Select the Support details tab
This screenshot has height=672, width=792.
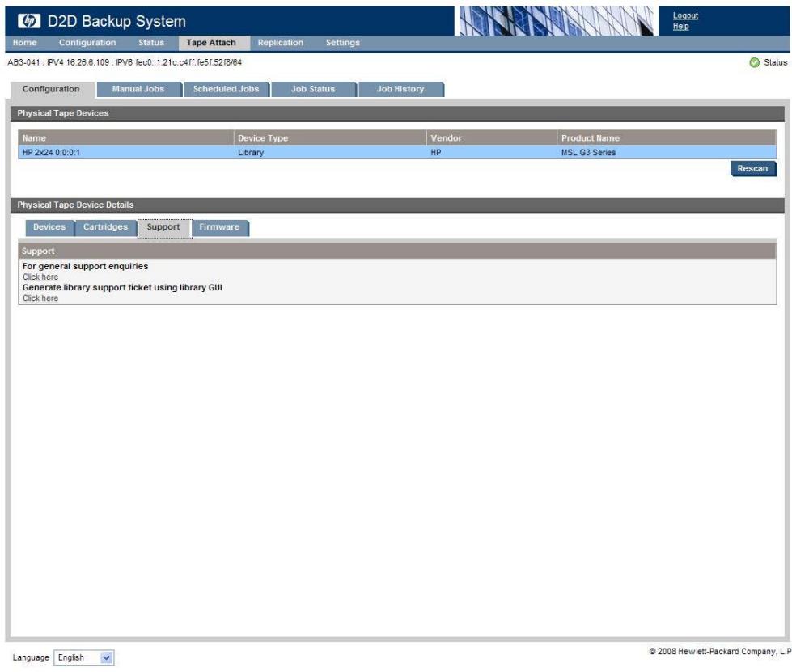163,227
